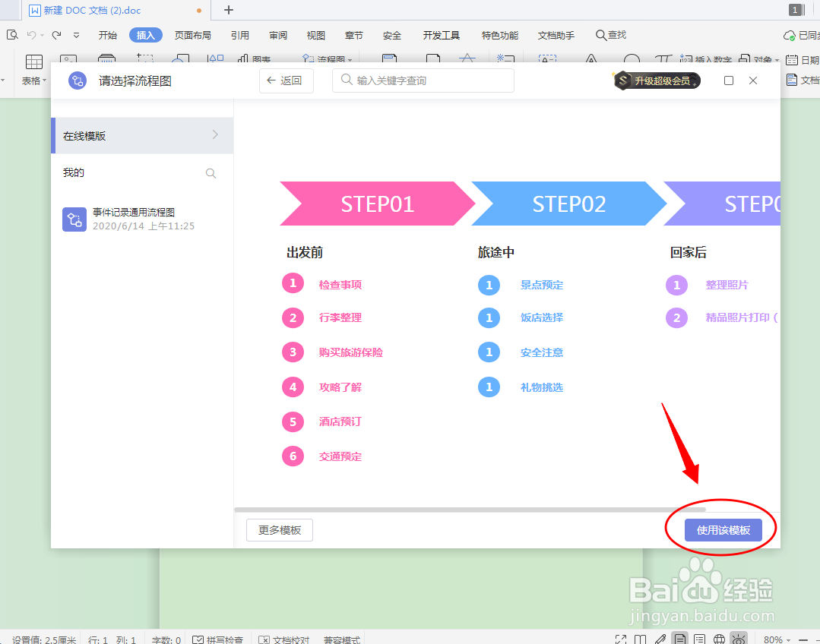This screenshot has width=820, height=644.
Task: Open the 文档助手 tab
Action: click(556, 35)
